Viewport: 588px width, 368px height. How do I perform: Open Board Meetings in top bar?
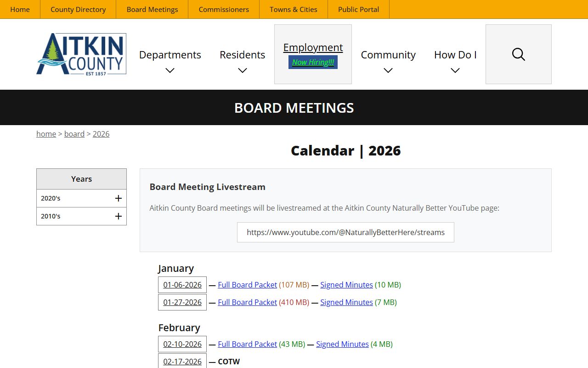[152, 9]
